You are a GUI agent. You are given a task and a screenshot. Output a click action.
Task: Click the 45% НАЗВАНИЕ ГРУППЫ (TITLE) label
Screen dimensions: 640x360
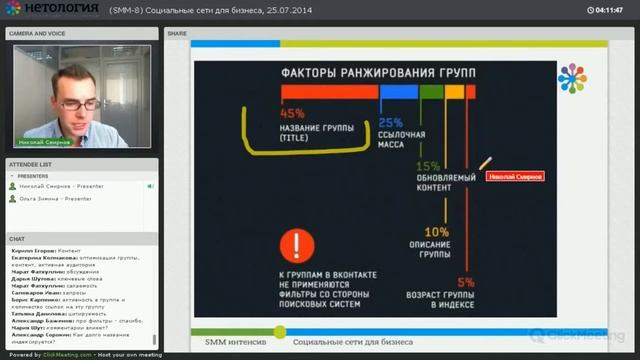click(x=317, y=125)
